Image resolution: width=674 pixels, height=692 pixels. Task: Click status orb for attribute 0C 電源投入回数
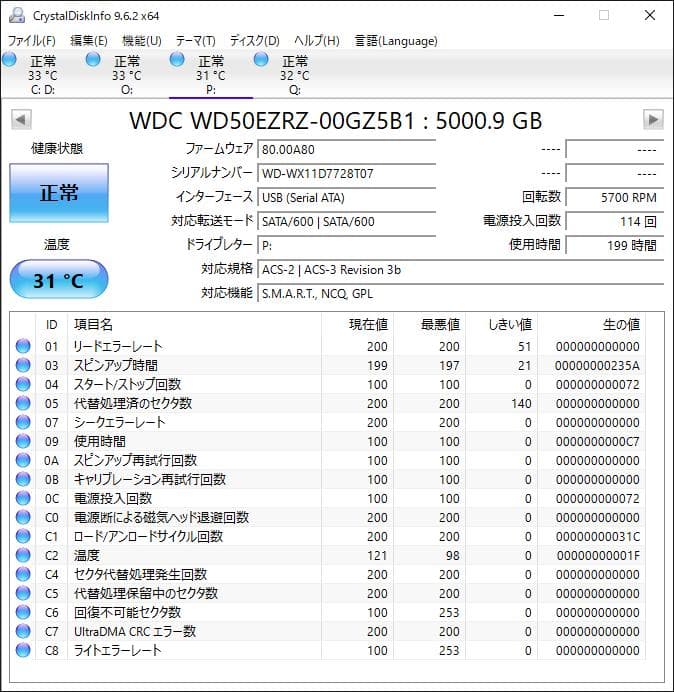23,498
